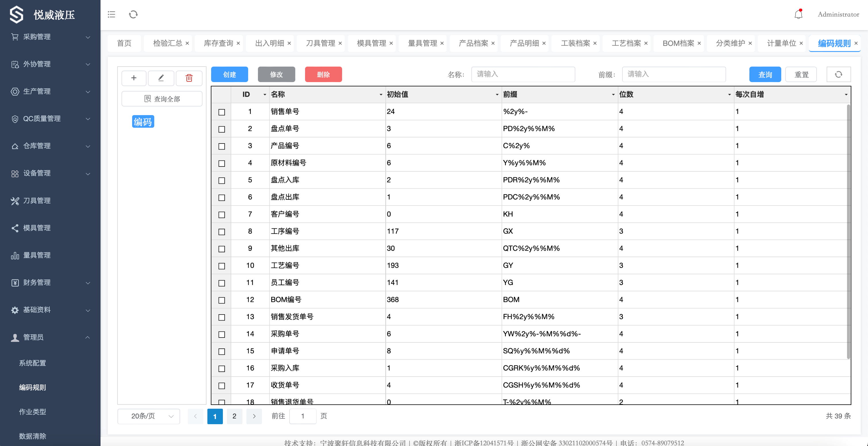Screen dimensions: 868x446
Task: Click the 采购管理 shopping cart icon
Action: (x=15, y=37)
